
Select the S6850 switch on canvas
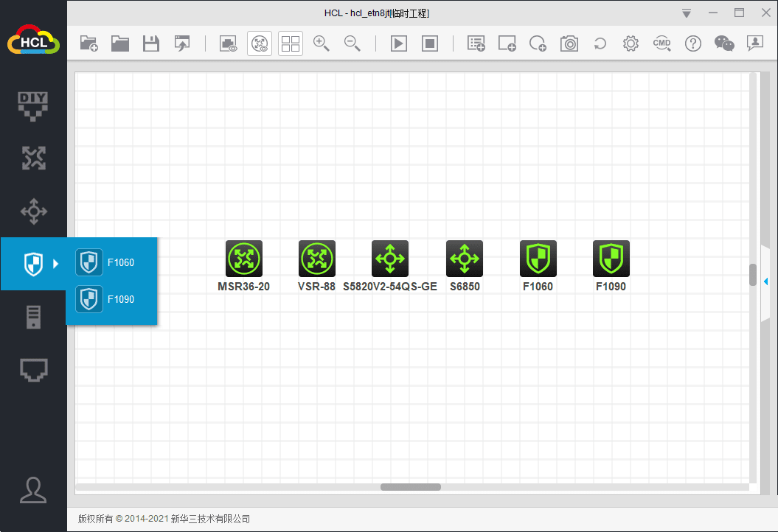(465, 259)
